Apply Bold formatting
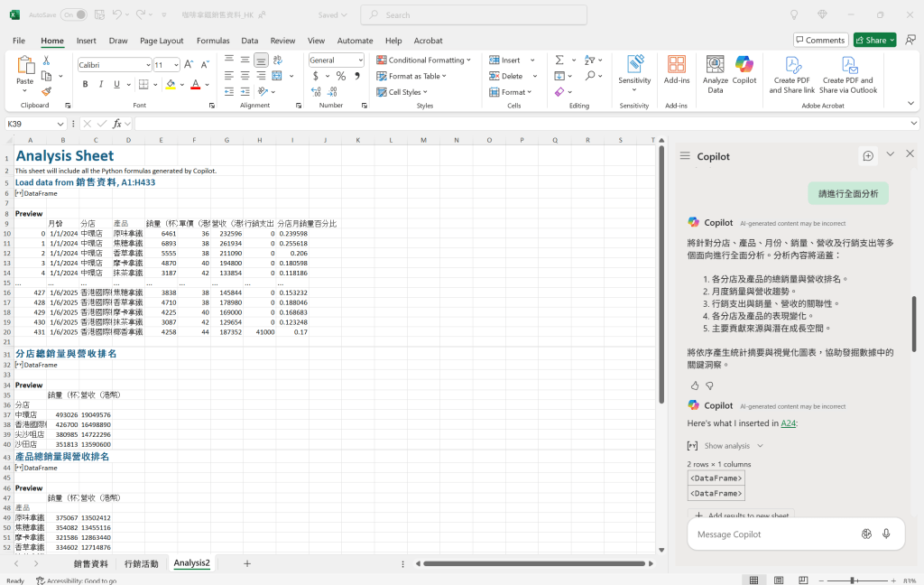Screen dimensions: 924x585 (86, 84)
